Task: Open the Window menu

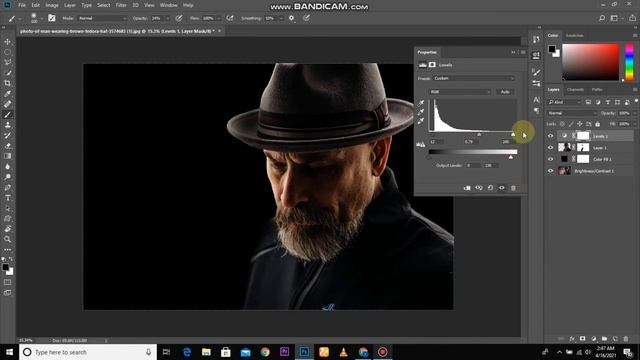Action: 168,5
